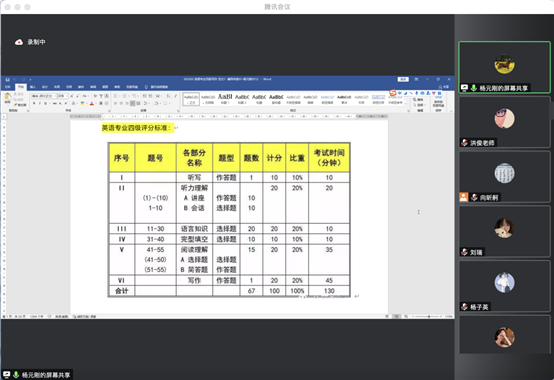Image resolution: width=554 pixels, height=380 pixels.
Task: Click the recording cloud icon
Action: pos(19,42)
